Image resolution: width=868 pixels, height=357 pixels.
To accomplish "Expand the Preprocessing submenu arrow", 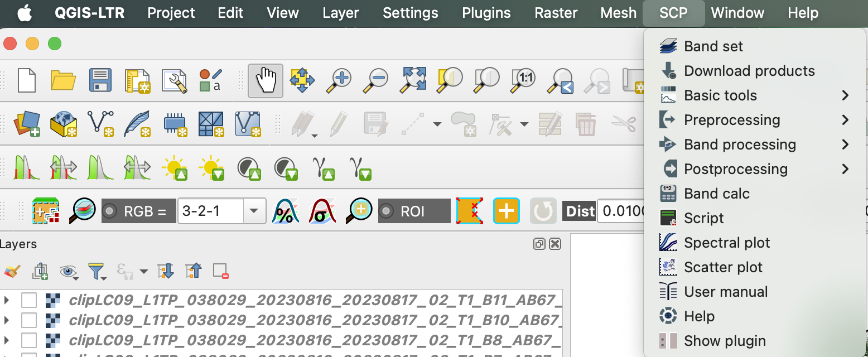I will 845,120.
